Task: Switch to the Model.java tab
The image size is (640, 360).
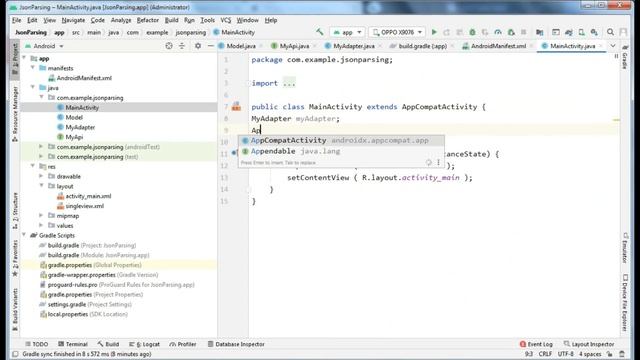Action: [x=241, y=46]
